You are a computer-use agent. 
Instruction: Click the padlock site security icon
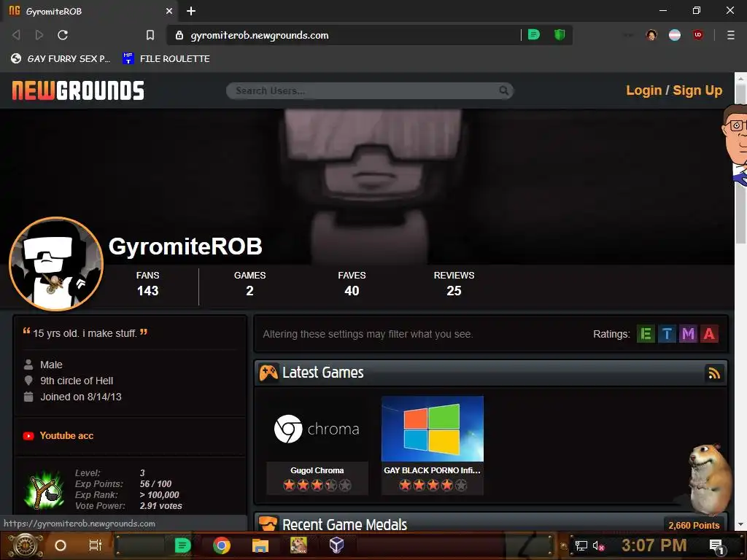tap(179, 35)
